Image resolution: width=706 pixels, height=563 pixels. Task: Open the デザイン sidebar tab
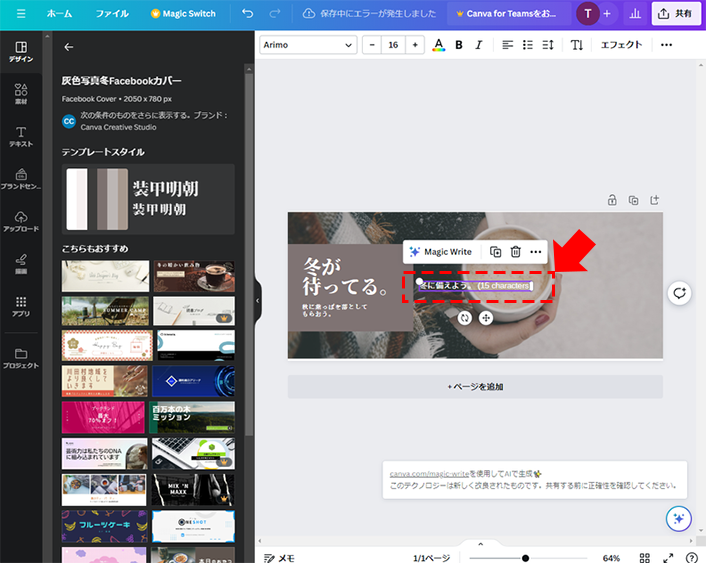[x=21, y=52]
